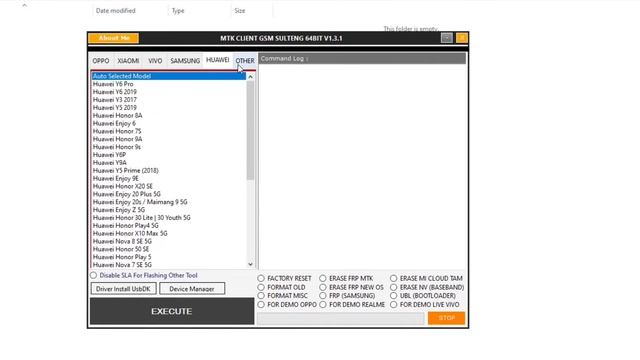Select Huawei Y5 Prime (2018) entry
The width and height of the screenshot is (640, 360).
point(169,171)
